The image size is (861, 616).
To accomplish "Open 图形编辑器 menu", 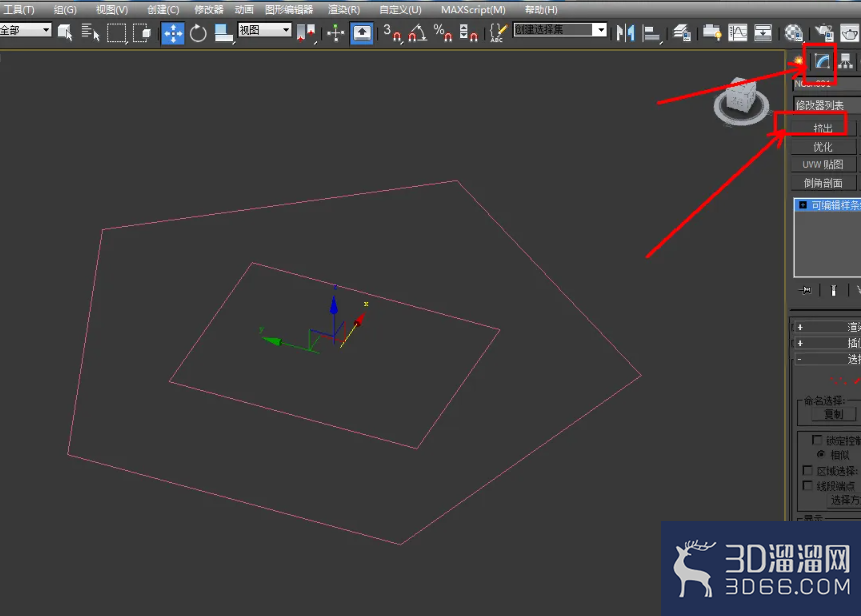I will click(x=289, y=10).
